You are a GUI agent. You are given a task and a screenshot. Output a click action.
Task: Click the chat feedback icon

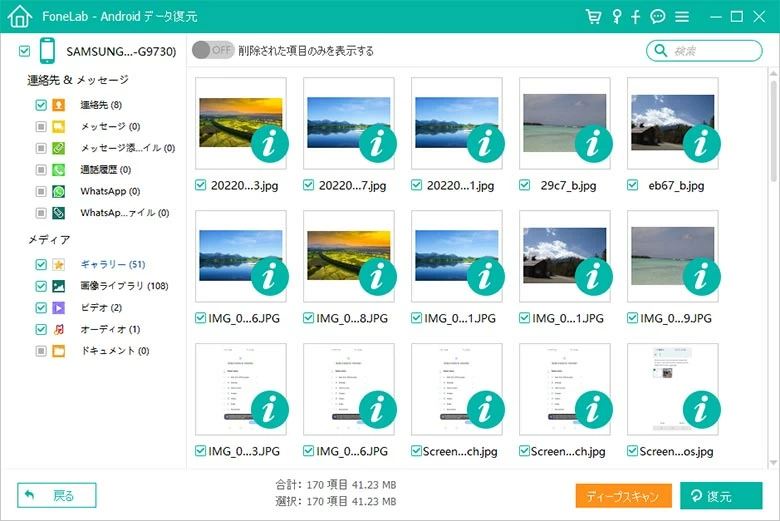pos(658,17)
